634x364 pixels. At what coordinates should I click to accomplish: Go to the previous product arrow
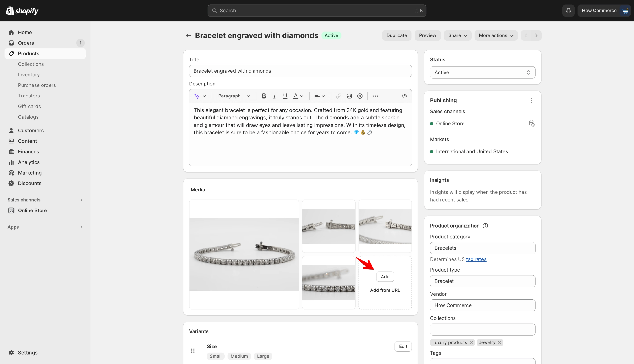526,35
